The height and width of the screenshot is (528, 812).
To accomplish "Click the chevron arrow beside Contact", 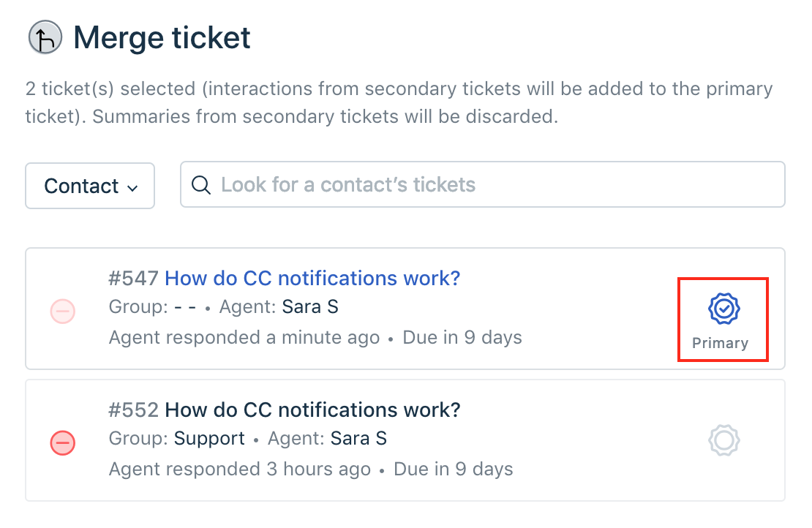I will (132, 187).
